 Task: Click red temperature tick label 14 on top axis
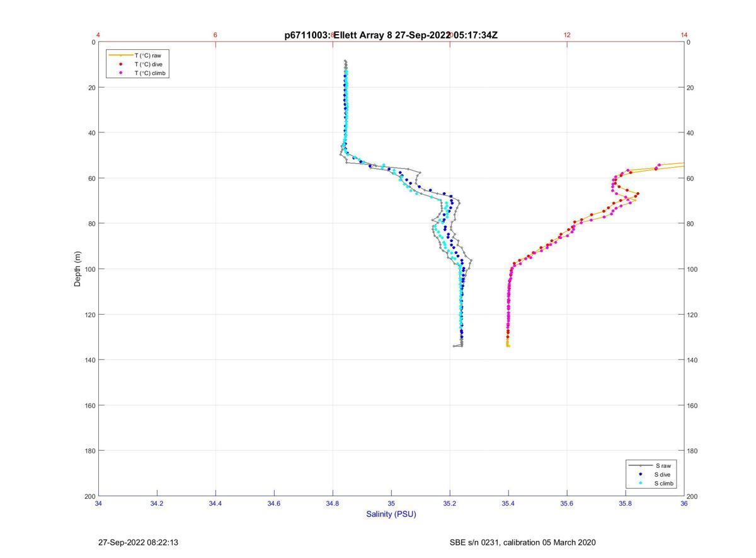coord(684,35)
